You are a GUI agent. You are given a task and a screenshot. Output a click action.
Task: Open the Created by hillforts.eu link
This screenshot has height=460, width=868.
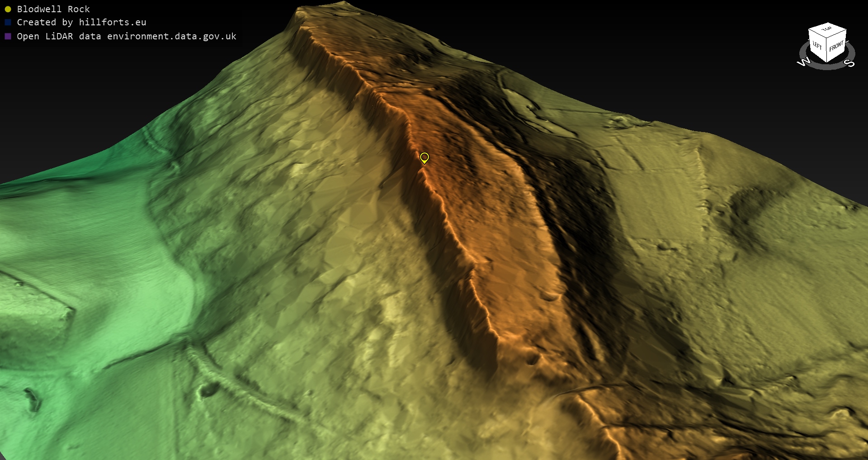point(81,22)
